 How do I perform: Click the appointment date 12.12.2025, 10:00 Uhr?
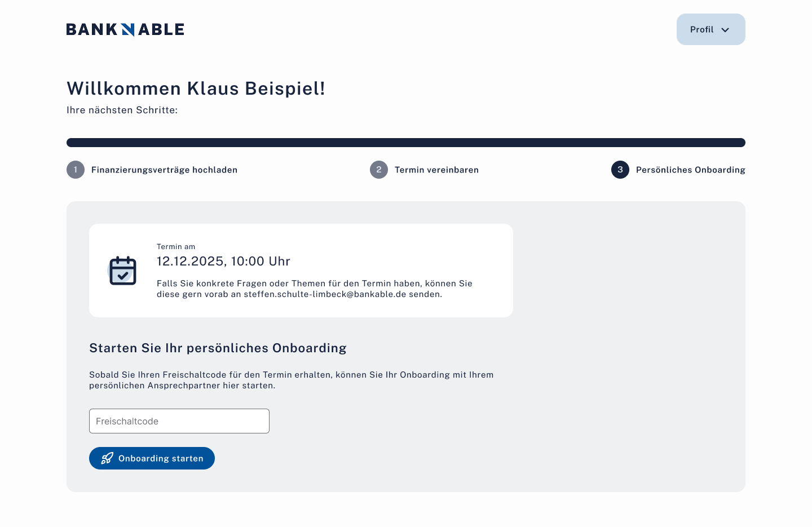coord(223,261)
